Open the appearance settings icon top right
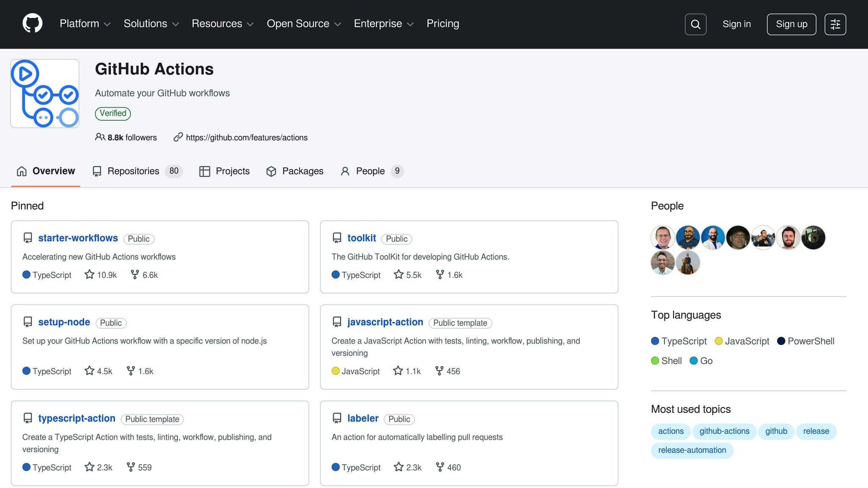The width and height of the screenshot is (868, 488). point(835,24)
